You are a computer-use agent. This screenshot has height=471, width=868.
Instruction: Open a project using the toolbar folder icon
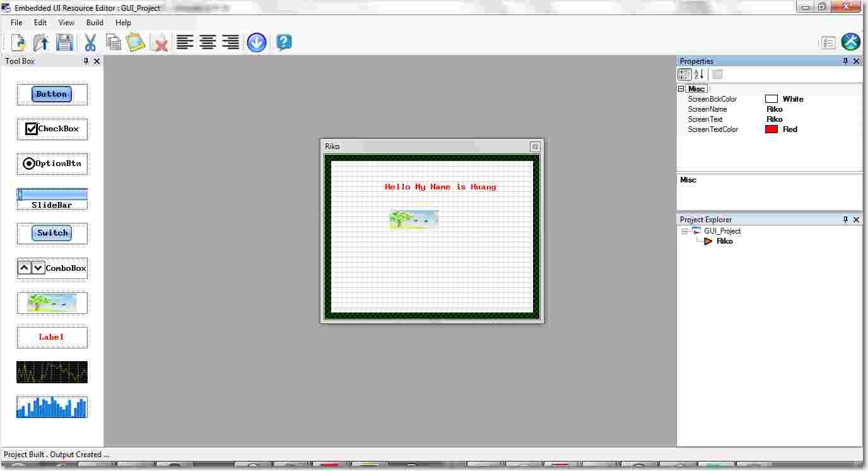tap(41, 42)
